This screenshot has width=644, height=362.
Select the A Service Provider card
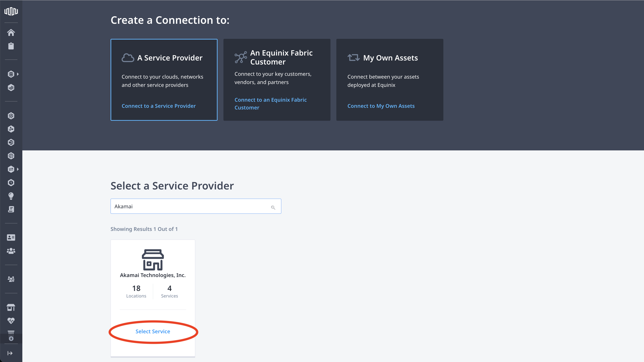coord(164,80)
